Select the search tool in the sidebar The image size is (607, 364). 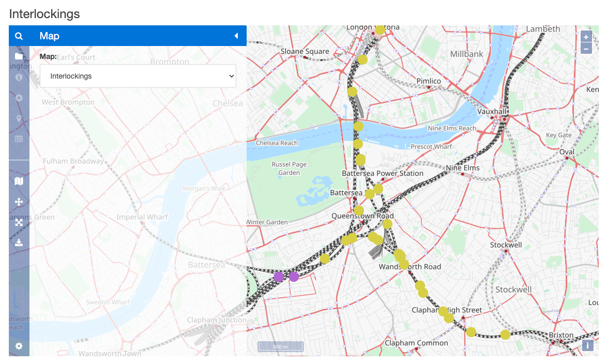(x=19, y=36)
